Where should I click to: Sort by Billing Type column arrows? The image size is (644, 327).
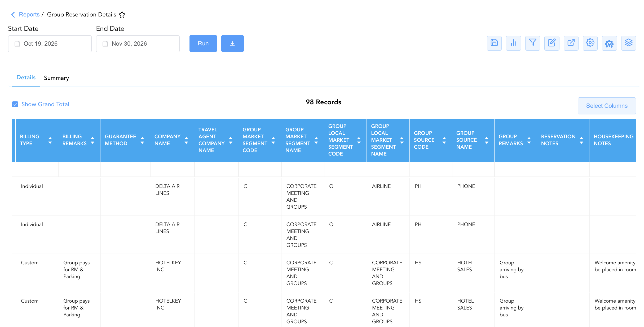click(50, 140)
